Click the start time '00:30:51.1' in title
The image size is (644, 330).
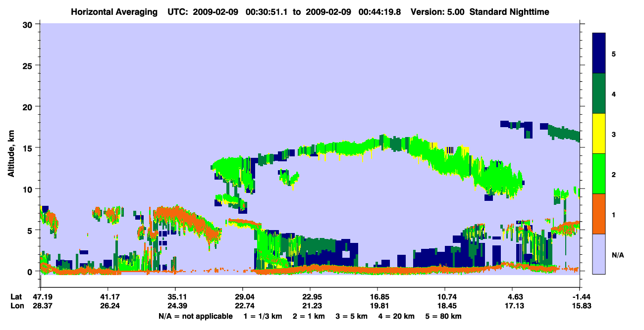pyautogui.click(x=267, y=12)
